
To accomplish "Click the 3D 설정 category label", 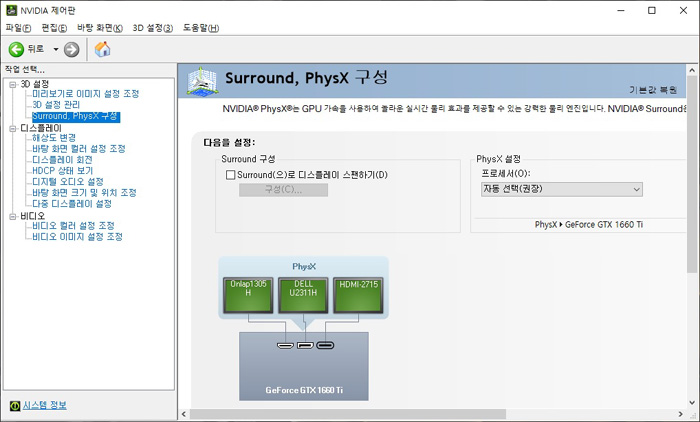I will pos(35,84).
